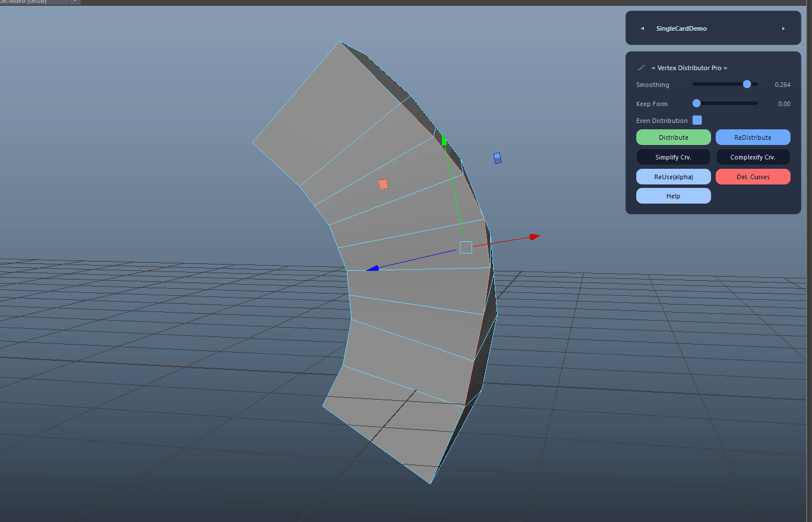The width and height of the screenshot is (812, 522).
Task: Click the ReDistribute button
Action: click(x=753, y=137)
